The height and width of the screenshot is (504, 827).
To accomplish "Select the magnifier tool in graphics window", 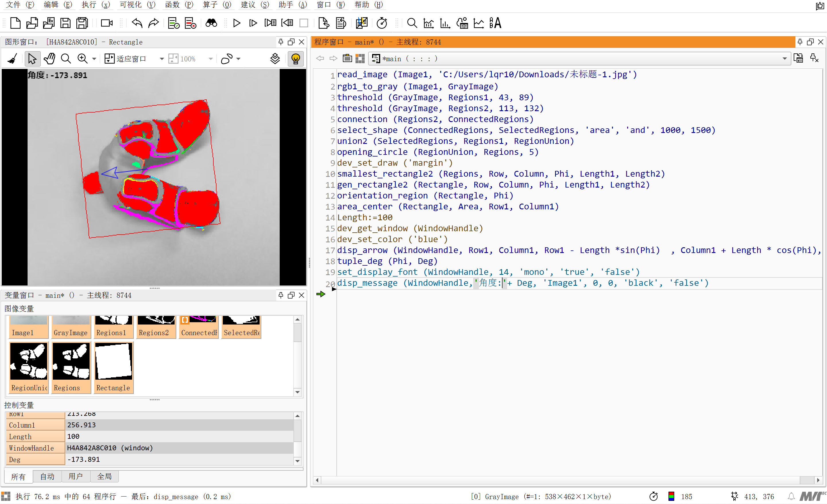I will (x=66, y=59).
